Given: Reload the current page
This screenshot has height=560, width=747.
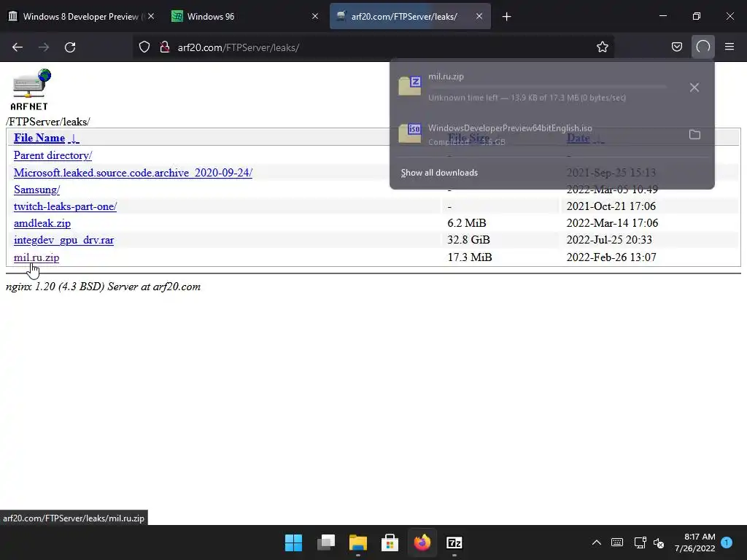Looking at the screenshot, I should click(x=70, y=47).
